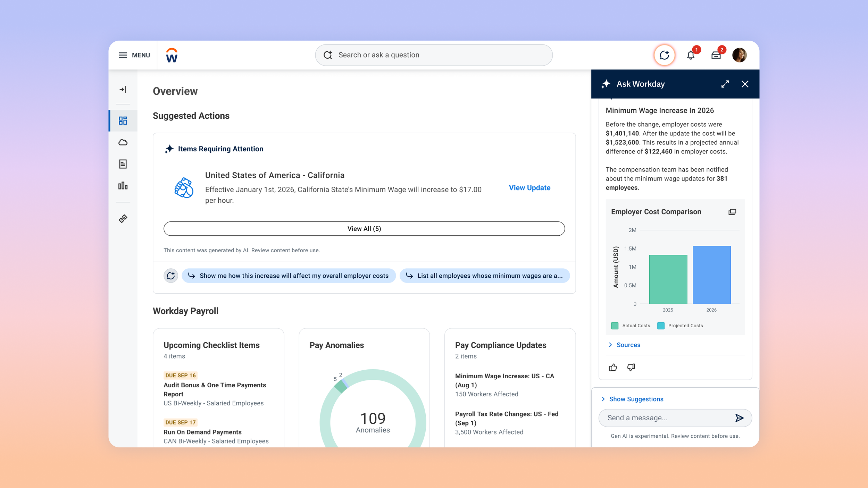Click the thumbs up feedback icon
Image resolution: width=868 pixels, height=488 pixels.
(x=613, y=367)
